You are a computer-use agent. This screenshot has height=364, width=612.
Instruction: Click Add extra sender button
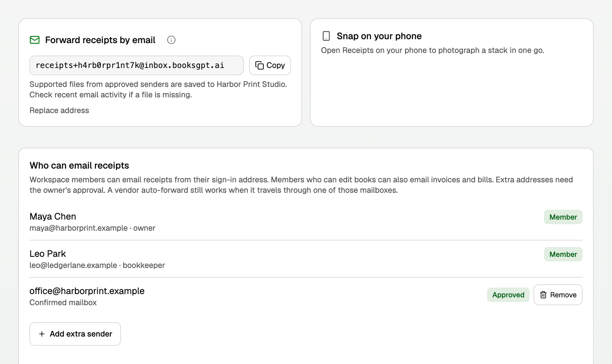pos(75,334)
